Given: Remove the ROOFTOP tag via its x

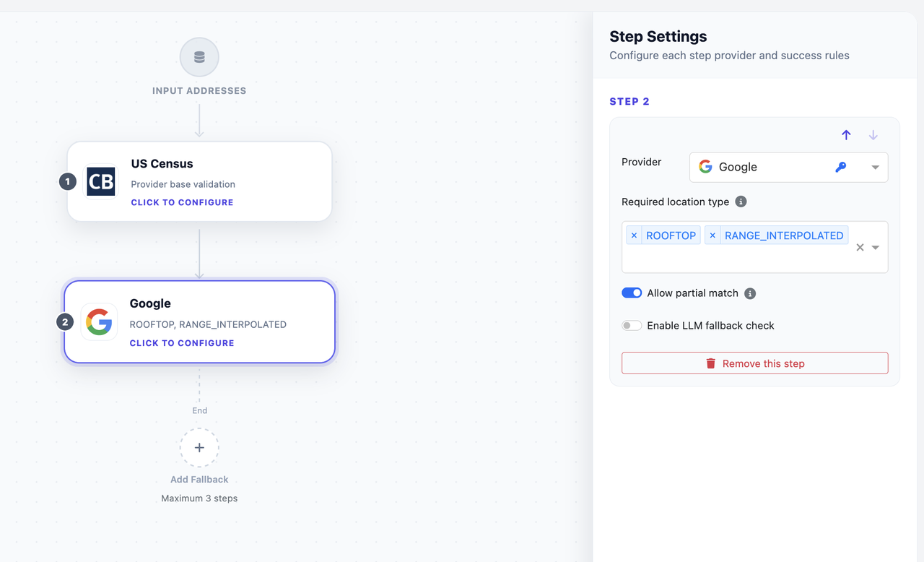Looking at the screenshot, I should click(x=634, y=235).
